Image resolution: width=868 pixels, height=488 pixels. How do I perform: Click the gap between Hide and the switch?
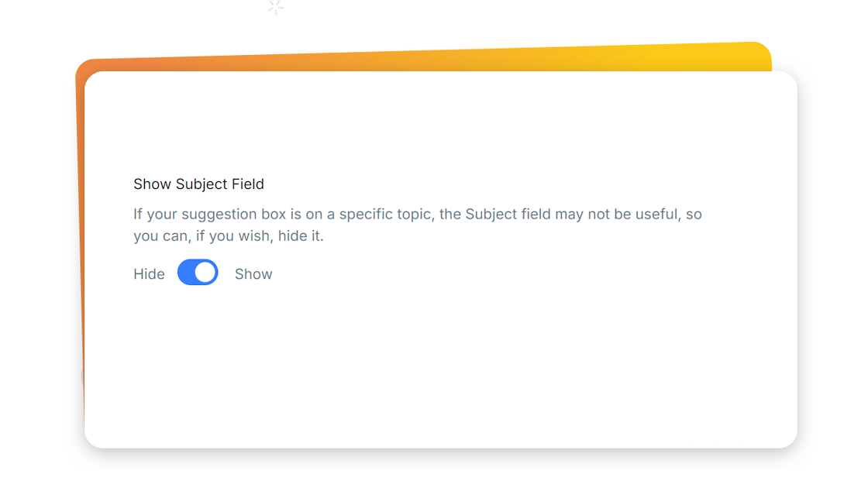(x=170, y=273)
